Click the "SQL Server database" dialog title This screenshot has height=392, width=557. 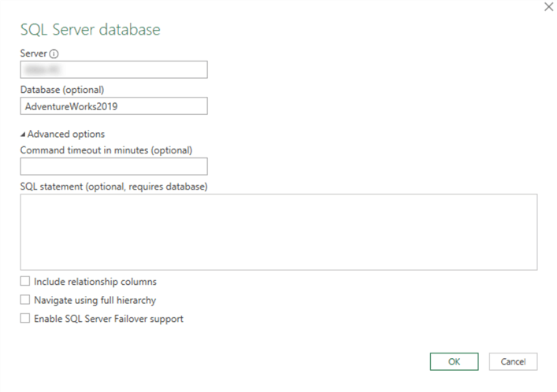[x=90, y=30]
